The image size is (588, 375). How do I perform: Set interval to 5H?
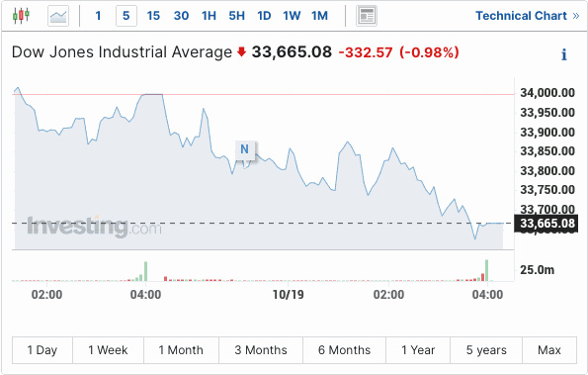[236, 16]
